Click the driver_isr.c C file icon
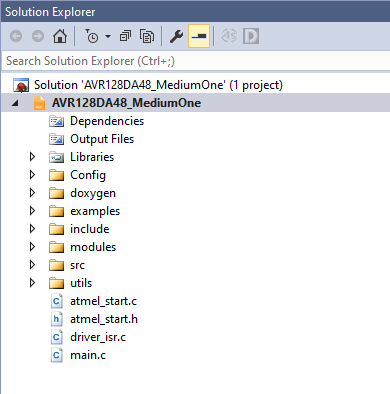390x394 pixels. coord(56,337)
